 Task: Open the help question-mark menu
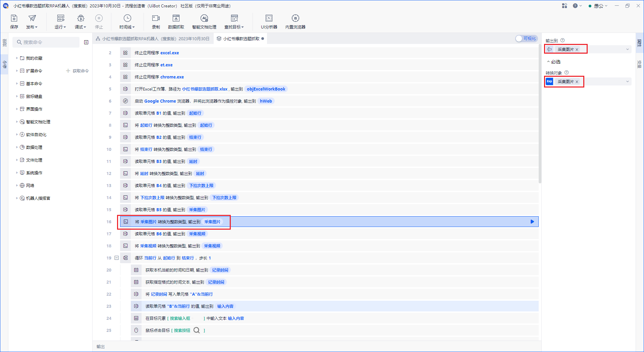[x=577, y=6]
